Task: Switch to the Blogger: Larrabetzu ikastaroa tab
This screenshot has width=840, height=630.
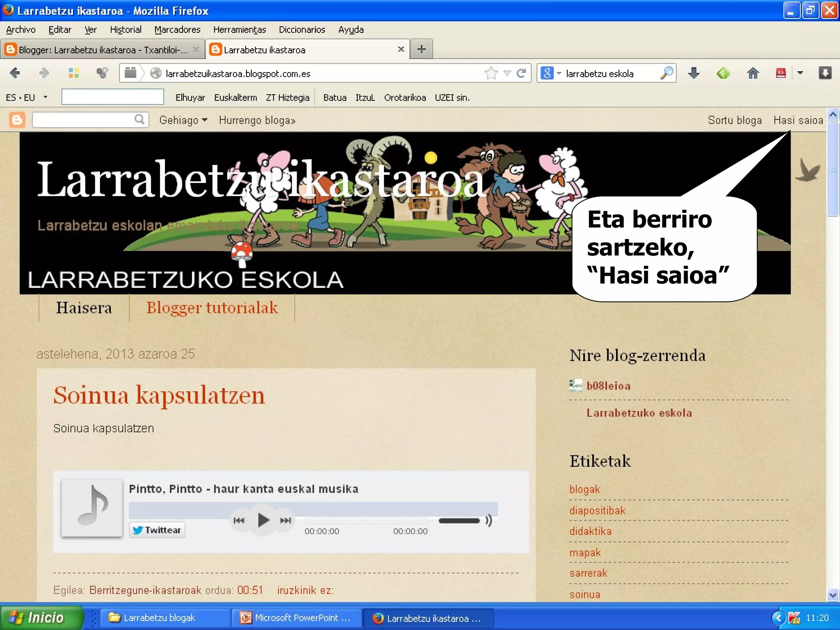Action: pos(102,50)
